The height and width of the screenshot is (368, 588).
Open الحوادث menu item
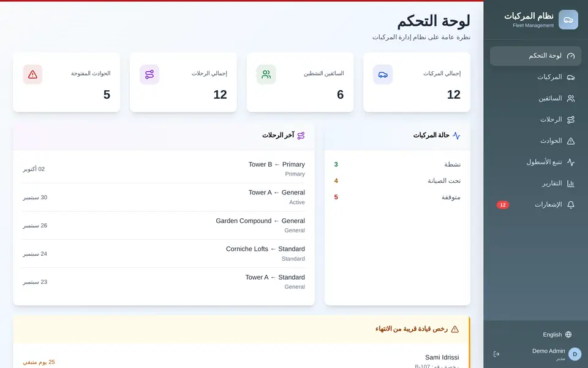pos(535,141)
